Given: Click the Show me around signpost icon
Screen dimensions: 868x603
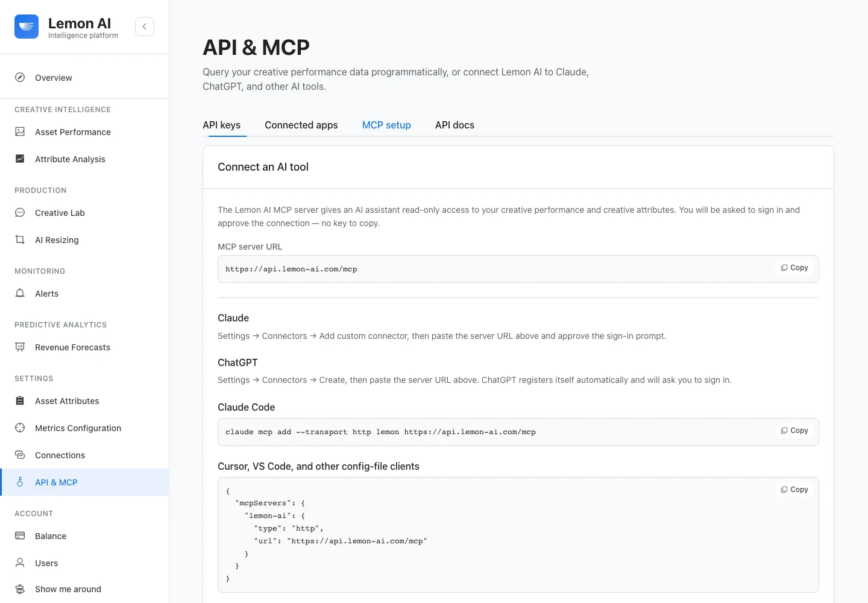Looking at the screenshot, I should 20,589.
